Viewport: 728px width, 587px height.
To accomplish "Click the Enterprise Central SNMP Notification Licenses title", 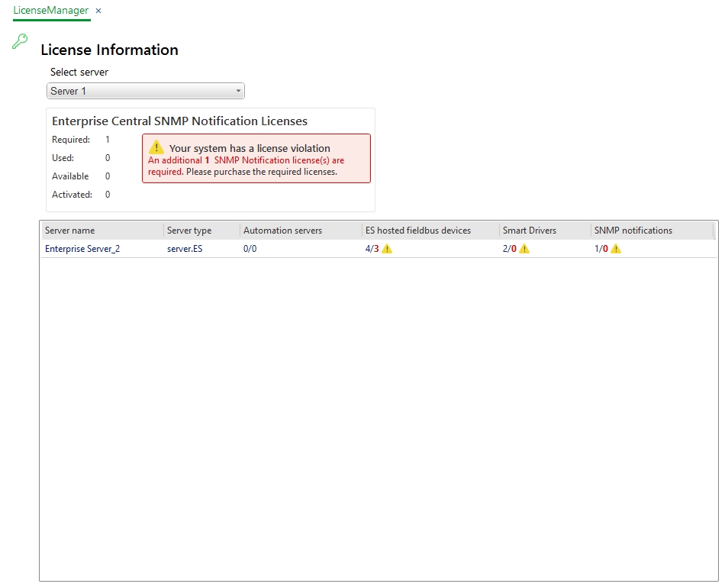I will 179,121.
